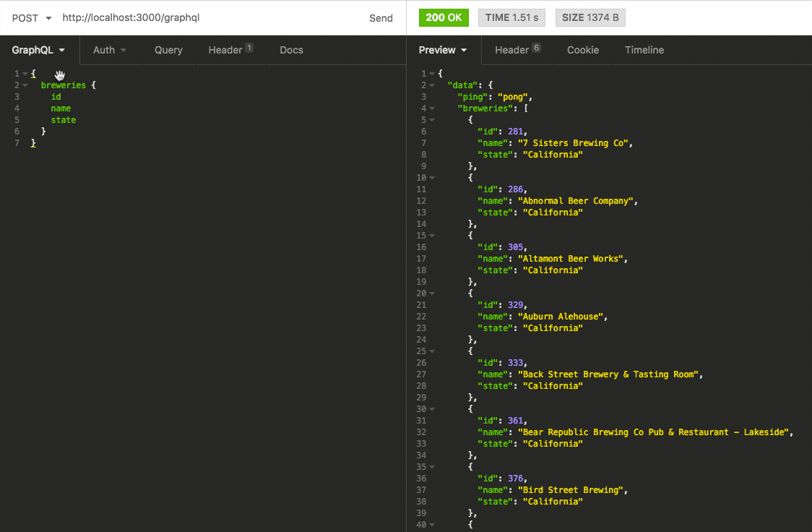
Task: Click the Bear Republic Brewing Co name value
Action: click(x=653, y=432)
